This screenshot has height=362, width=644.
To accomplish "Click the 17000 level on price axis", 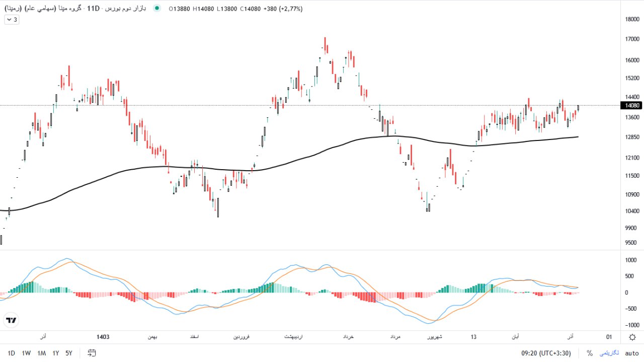I will (631, 39).
